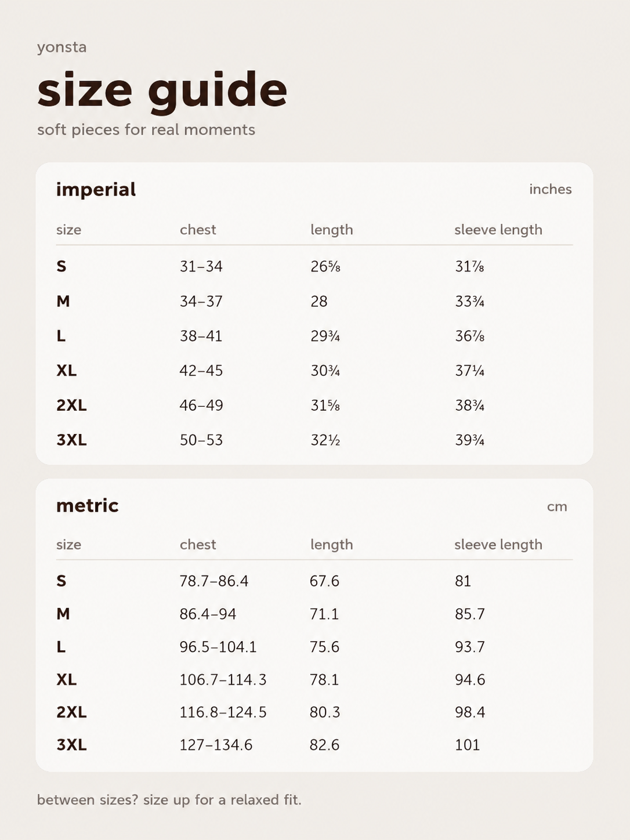Click metric chest value 96.5–104.1
Viewport: 630px width, 840px height.
coord(218,647)
